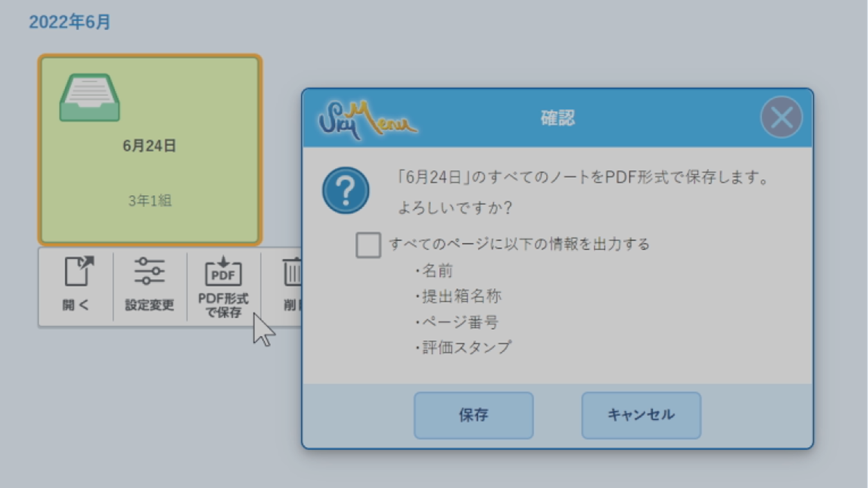This screenshot has height=488, width=868.
Task: Click the blue question mark icon
Action: (346, 190)
